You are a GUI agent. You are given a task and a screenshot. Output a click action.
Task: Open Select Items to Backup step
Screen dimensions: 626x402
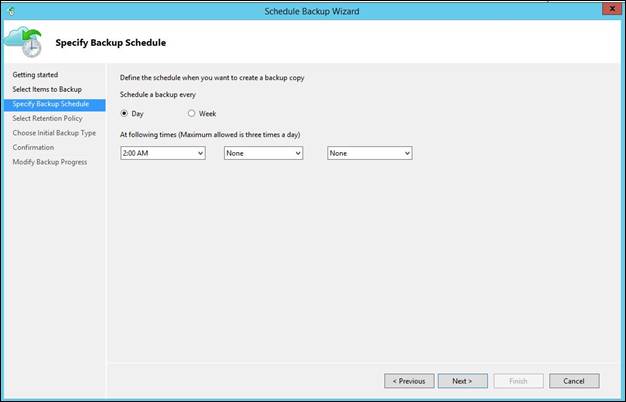click(x=47, y=89)
